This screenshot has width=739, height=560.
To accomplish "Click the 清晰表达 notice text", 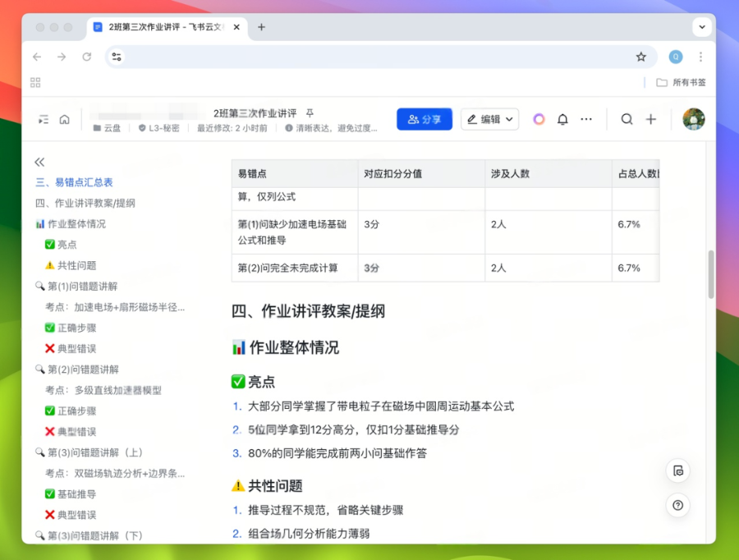I will (332, 128).
